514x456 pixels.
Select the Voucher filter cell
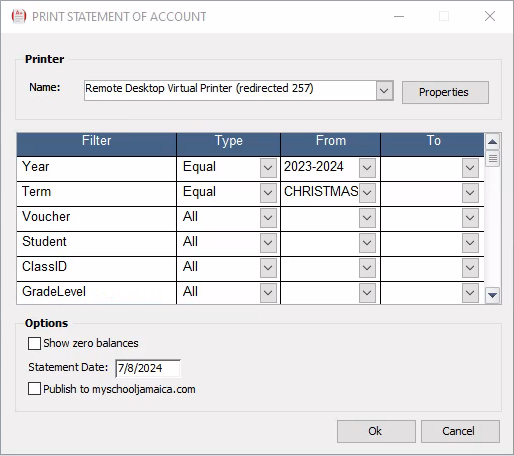tap(96, 219)
